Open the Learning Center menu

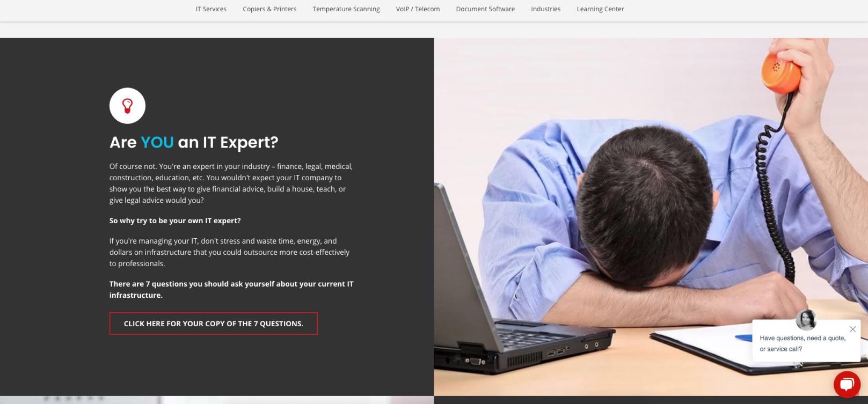[x=600, y=9]
